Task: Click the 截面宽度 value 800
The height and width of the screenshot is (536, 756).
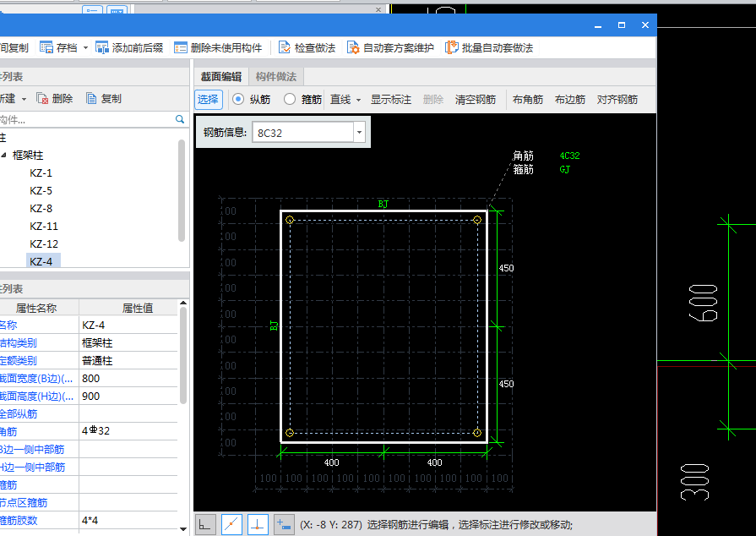Action: (128, 378)
